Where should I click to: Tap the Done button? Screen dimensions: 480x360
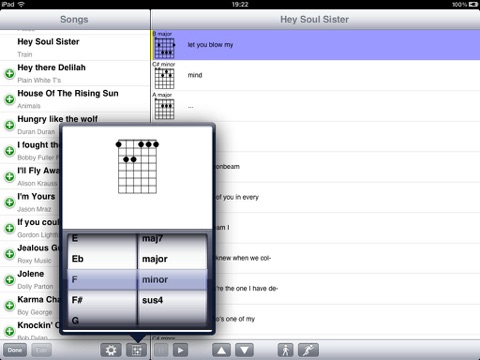[15, 350]
